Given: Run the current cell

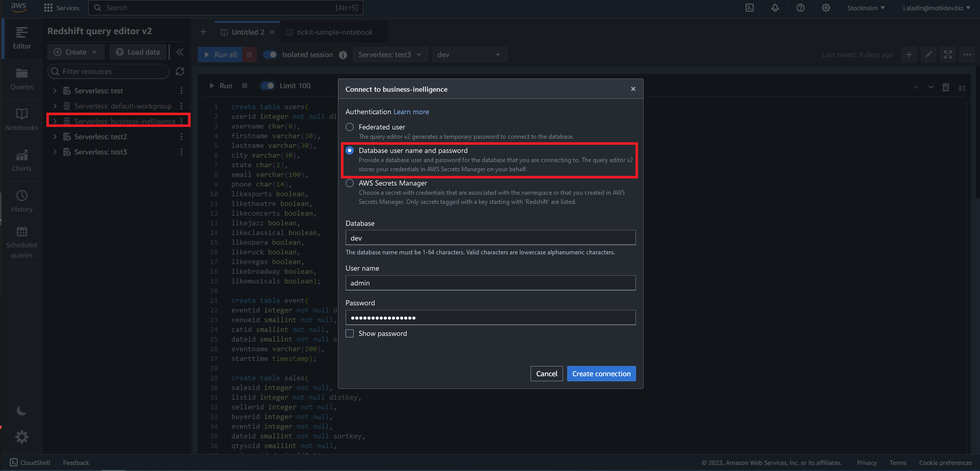Looking at the screenshot, I should (x=221, y=86).
